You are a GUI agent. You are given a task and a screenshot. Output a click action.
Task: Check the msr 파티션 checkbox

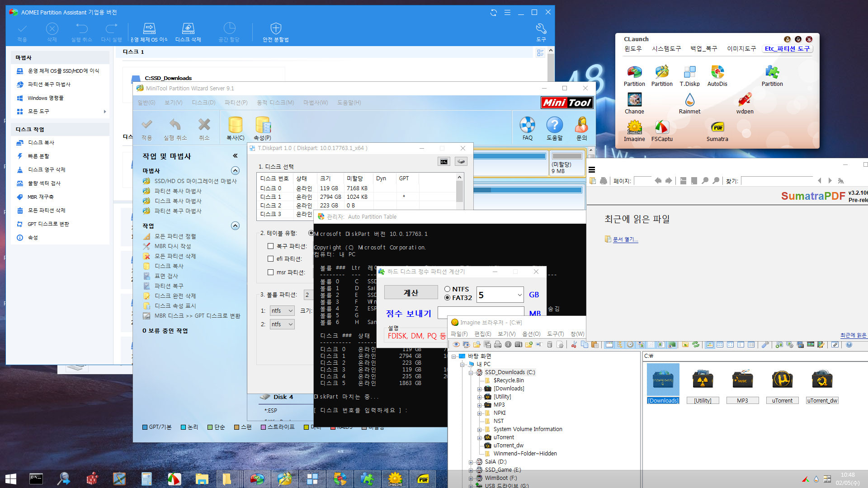(x=270, y=272)
